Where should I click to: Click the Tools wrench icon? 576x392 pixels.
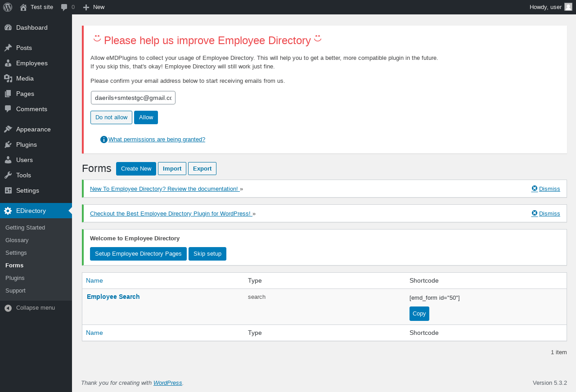(x=8, y=175)
